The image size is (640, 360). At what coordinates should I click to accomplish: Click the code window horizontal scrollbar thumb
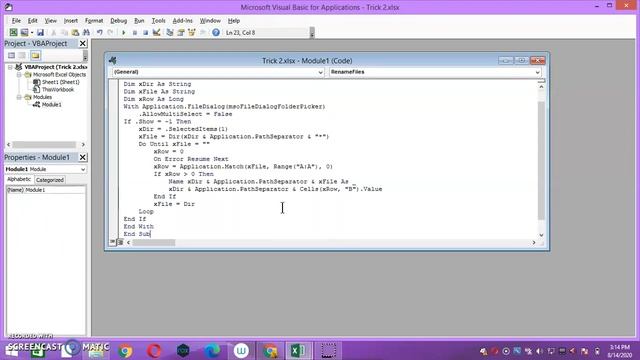pyautogui.click(x=153, y=242)
